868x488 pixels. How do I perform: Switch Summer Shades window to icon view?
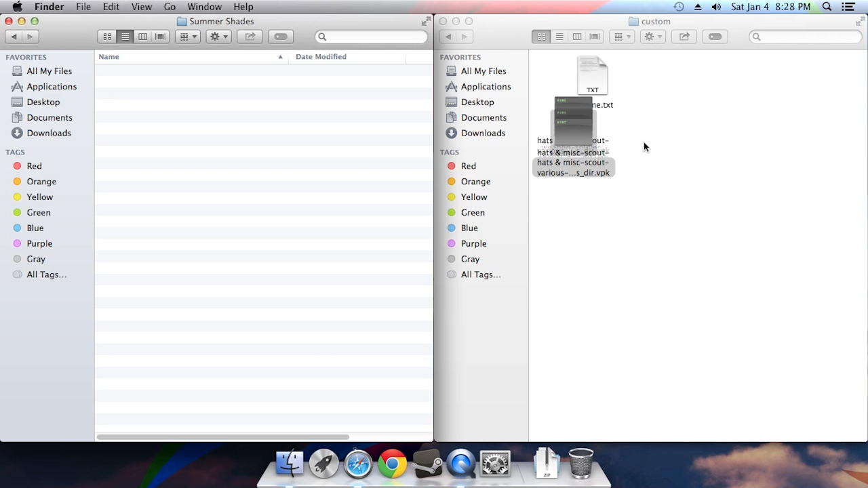pos(107,37)
